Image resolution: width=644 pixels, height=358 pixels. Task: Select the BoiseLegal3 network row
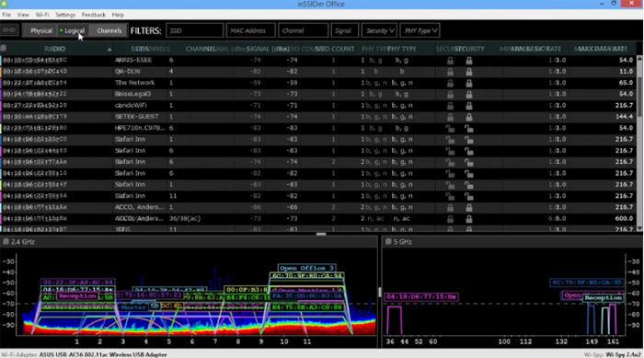(x=318, y=94)
